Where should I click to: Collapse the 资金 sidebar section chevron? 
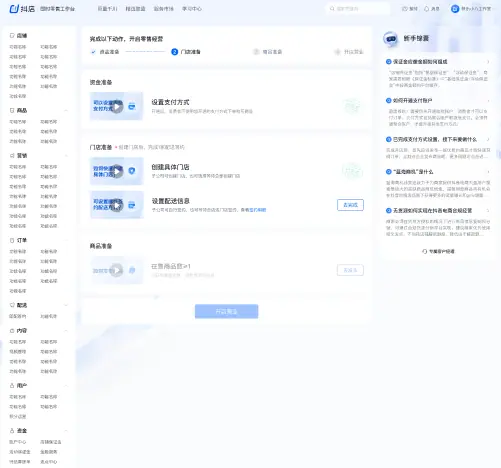(x=66, y=431)
